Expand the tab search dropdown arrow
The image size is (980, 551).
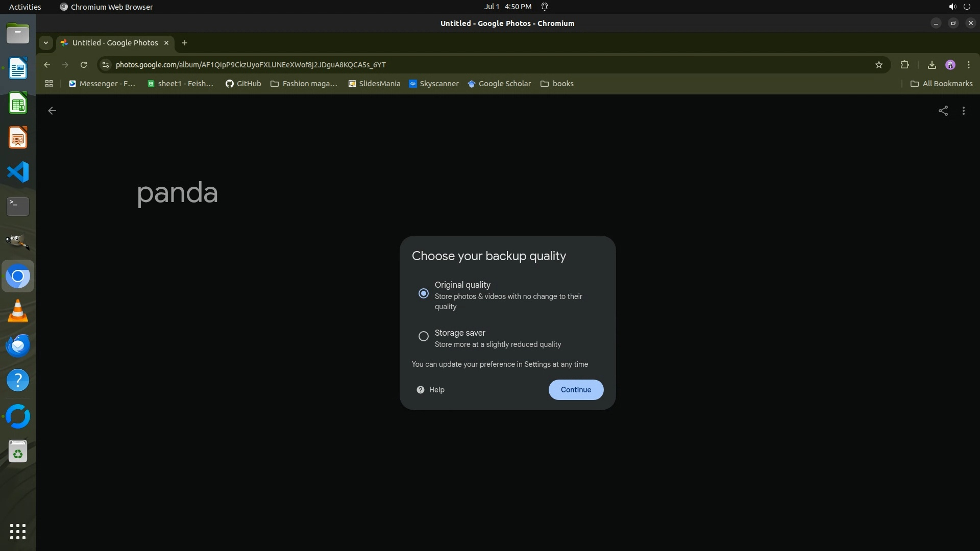(x=46, y=43)
